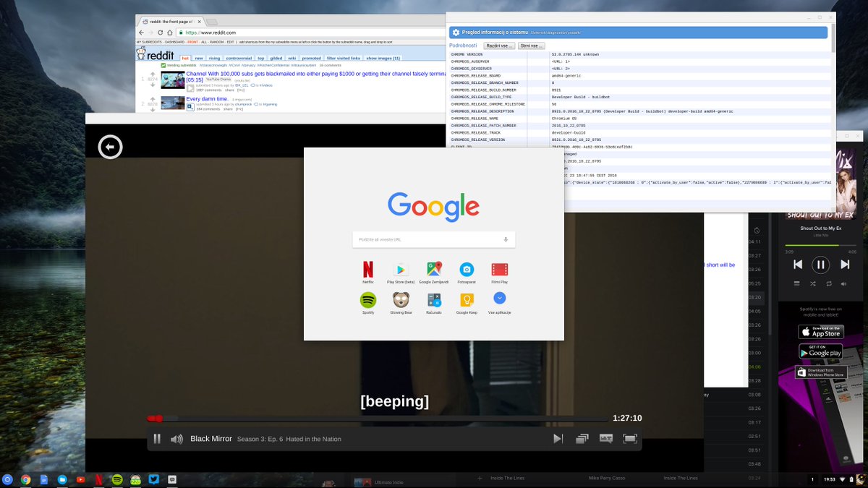The width and height of the screenshot is (868, 488).
Task: Open the Chrome OS launcher button on shelf
Action: click(7, 479)
